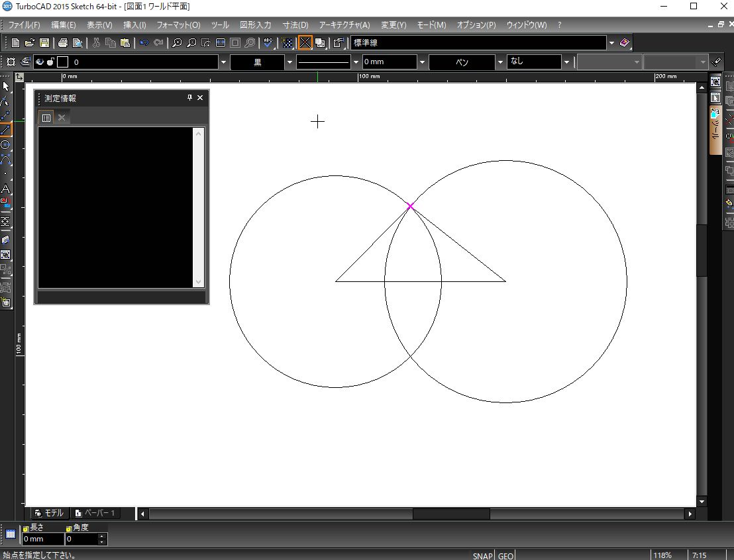Viewport: 734px width, 560px height.
Task: Save the drawing with the floppy icon
Action: coord(44,43)
